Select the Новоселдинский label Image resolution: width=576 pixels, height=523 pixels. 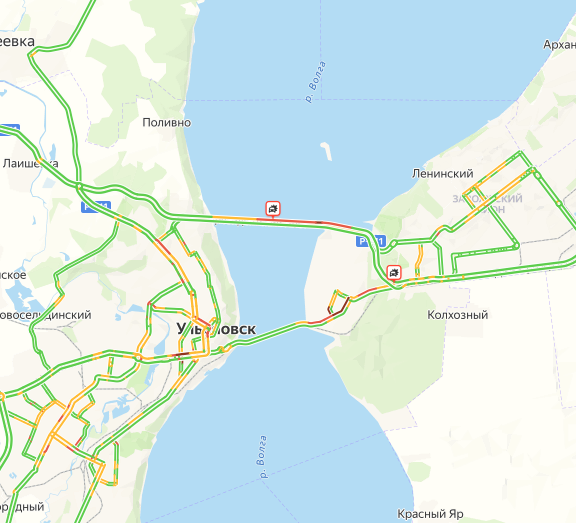tap(45, 315)
